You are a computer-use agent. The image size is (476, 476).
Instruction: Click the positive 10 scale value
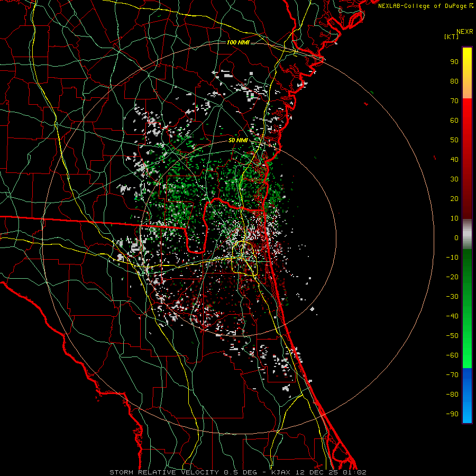tap(454, 218)
